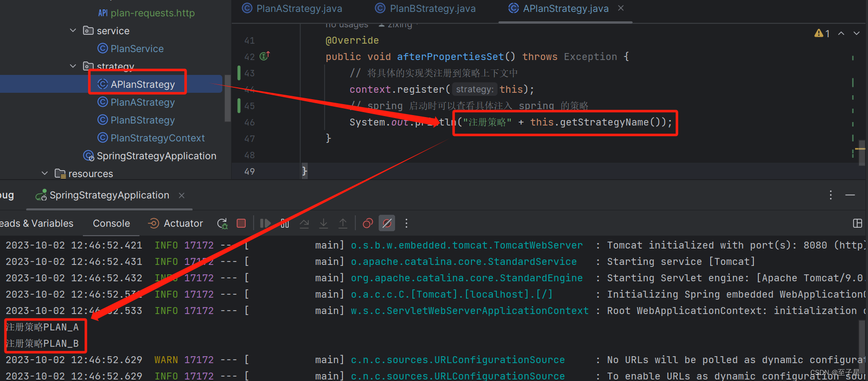
Task: Minimize the debug tool window
Action: pyautogui.click(x=850, y=195)
